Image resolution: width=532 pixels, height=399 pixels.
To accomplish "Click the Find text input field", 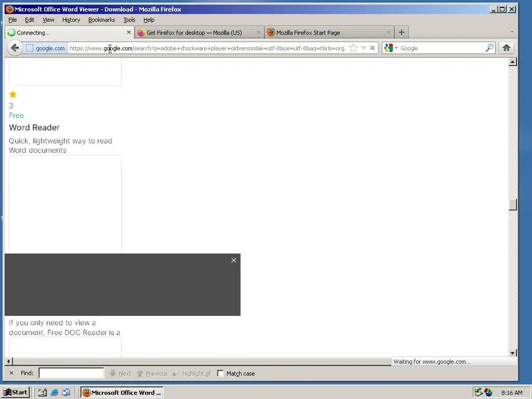I will click(71, 373).
